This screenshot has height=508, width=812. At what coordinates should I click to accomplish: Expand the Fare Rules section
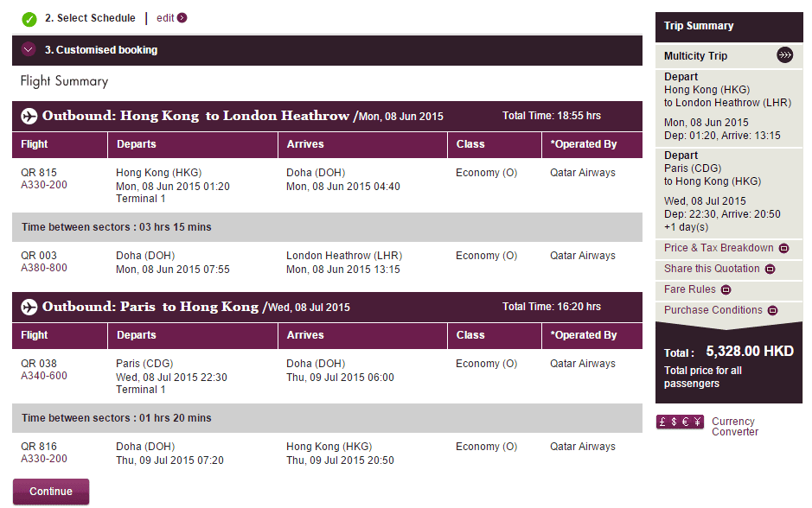726,290
